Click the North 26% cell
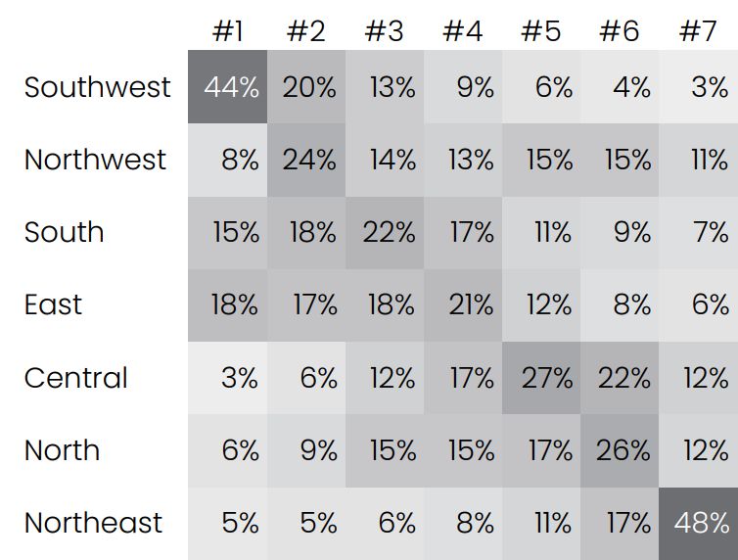The height and width of the screenshot is (560, 738). 620,450
